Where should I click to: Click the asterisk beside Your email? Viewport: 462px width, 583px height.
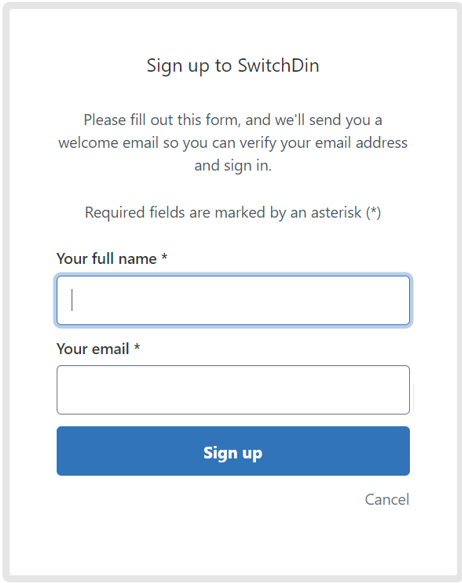137,347
